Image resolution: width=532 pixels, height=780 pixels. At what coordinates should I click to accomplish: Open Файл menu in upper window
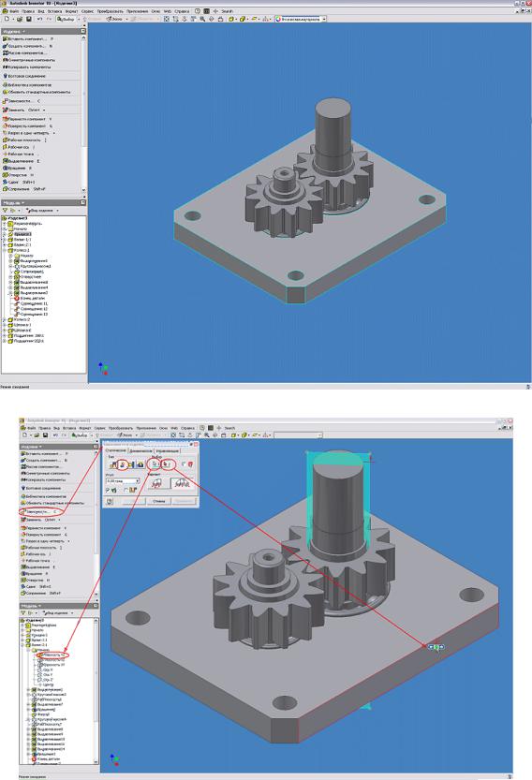pos(13,11)
